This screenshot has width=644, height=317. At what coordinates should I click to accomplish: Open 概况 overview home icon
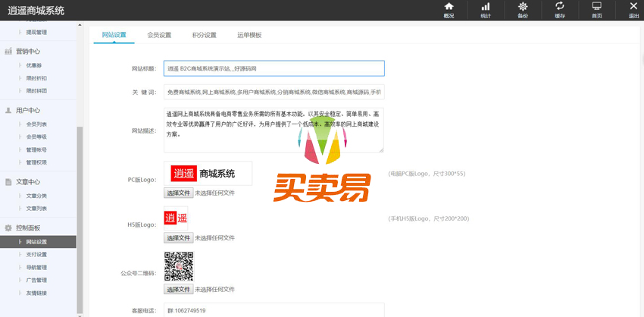(x=449, y=10)
